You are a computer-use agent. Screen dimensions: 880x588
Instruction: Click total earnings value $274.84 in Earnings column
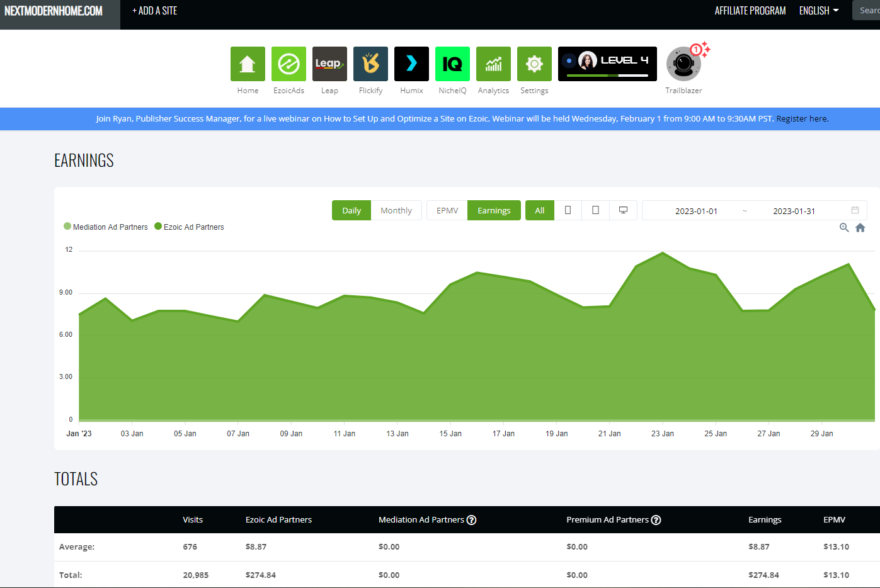(x=763, y=575)
